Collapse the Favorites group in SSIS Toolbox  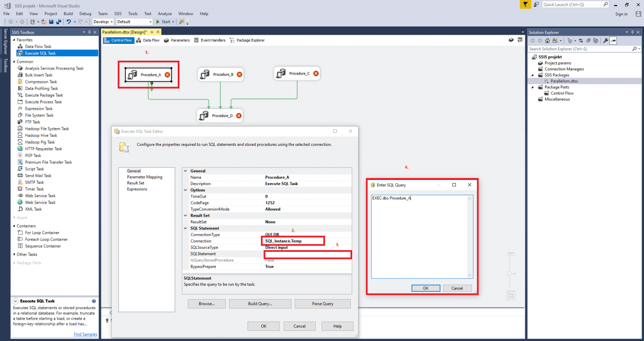[x=14, y=40]
